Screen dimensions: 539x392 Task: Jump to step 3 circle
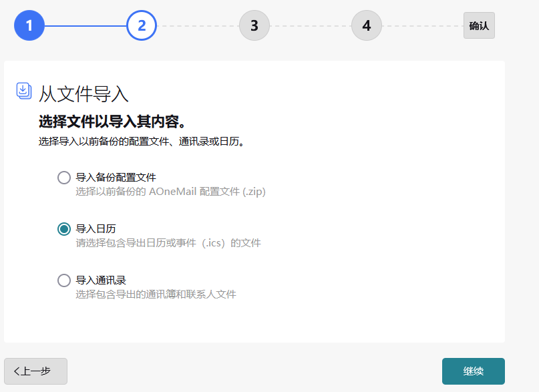[x=254, y=25]
